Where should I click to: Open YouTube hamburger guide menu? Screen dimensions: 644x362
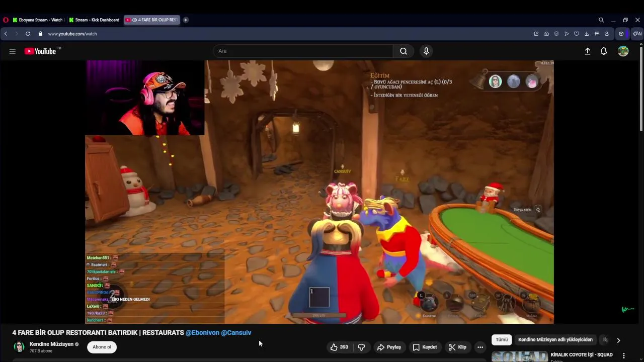[x=13, y=51]
